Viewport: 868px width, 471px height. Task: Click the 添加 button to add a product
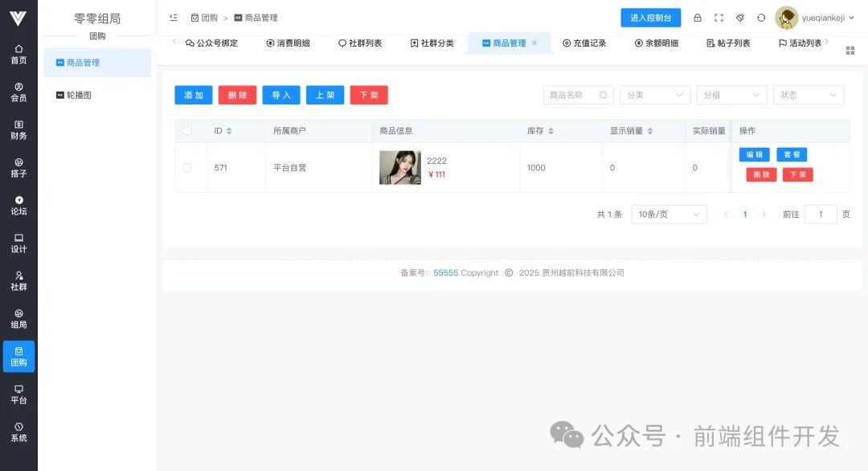[x=193, y=94]
